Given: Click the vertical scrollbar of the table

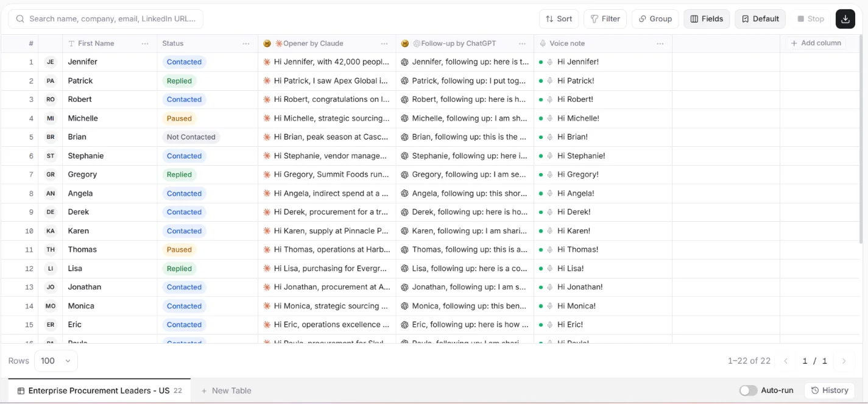Looking at the screenshot, I should pos(861,140).
